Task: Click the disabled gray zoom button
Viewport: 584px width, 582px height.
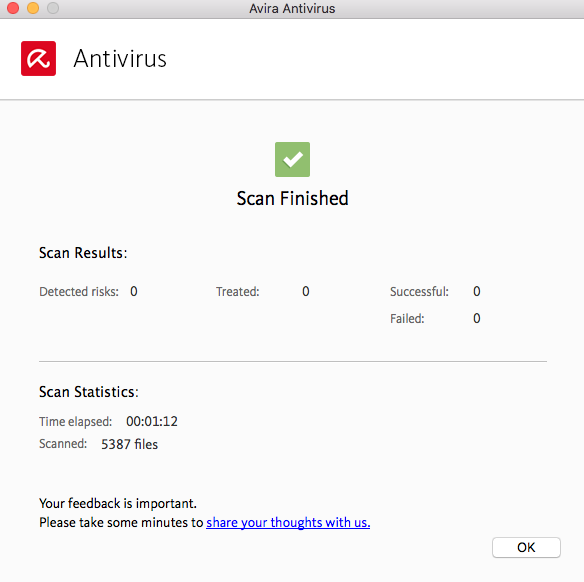Action: [x=53, y=8]
